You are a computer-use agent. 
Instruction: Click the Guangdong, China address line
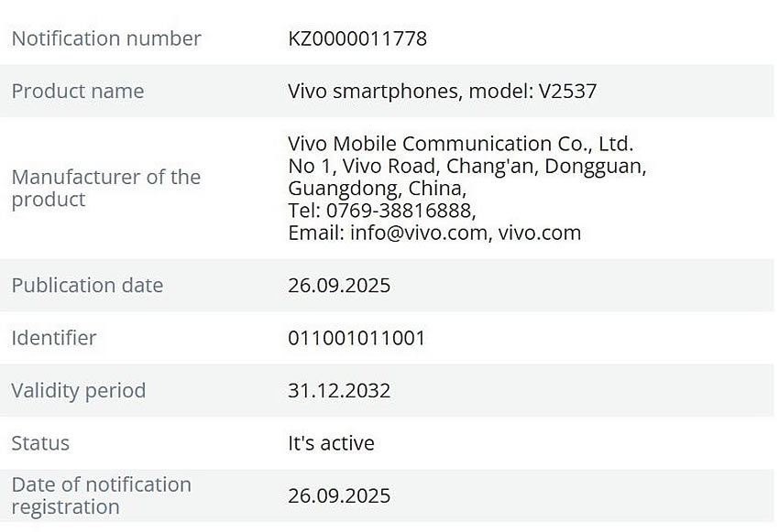(x=377, y=189)
